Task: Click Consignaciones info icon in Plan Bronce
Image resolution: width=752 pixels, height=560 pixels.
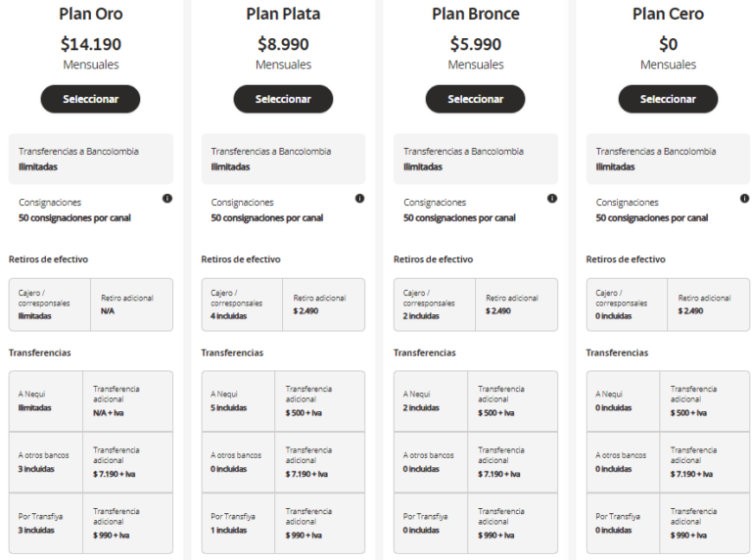Action: point(552,198)
